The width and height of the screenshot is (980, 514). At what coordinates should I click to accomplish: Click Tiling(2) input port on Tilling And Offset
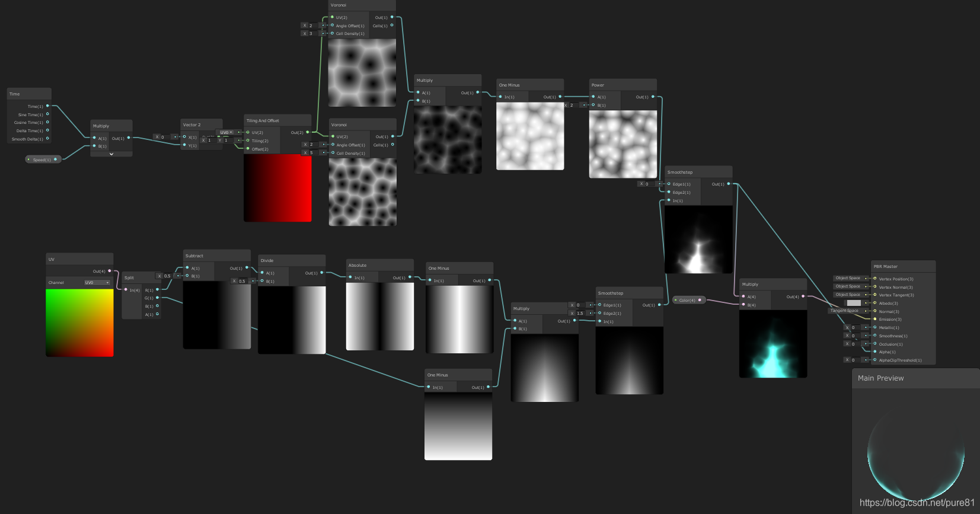coord(248,141)
